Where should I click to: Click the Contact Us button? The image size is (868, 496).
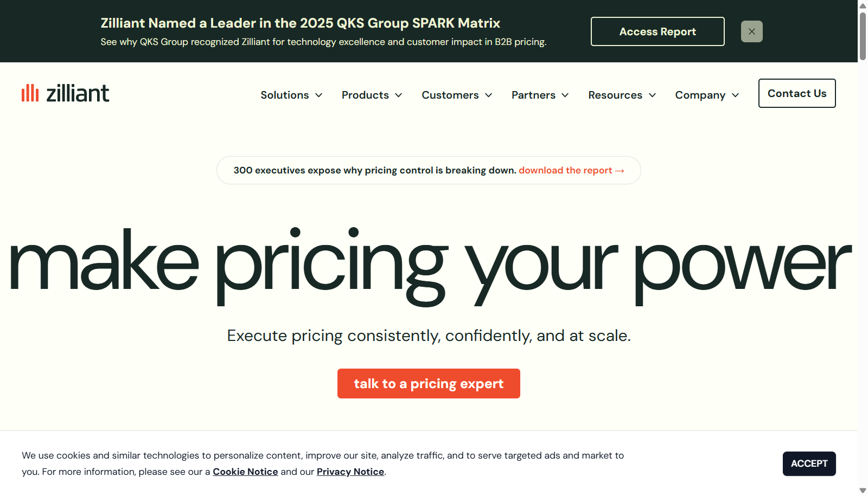tap(797, 93)
